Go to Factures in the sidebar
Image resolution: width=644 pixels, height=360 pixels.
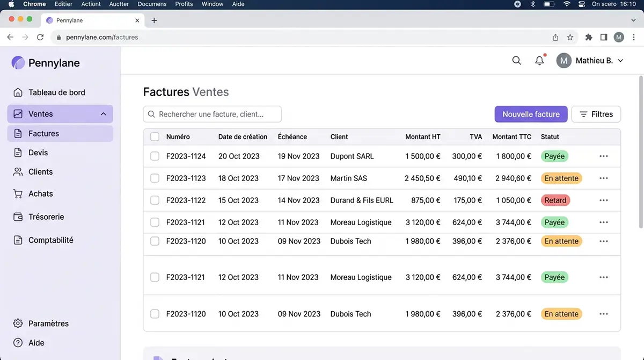[x=60, y=133]
